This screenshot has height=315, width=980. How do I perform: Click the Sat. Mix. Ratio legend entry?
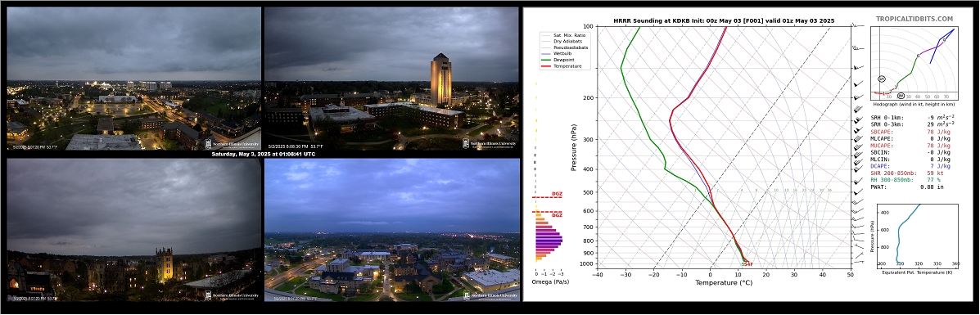point(563,35)
